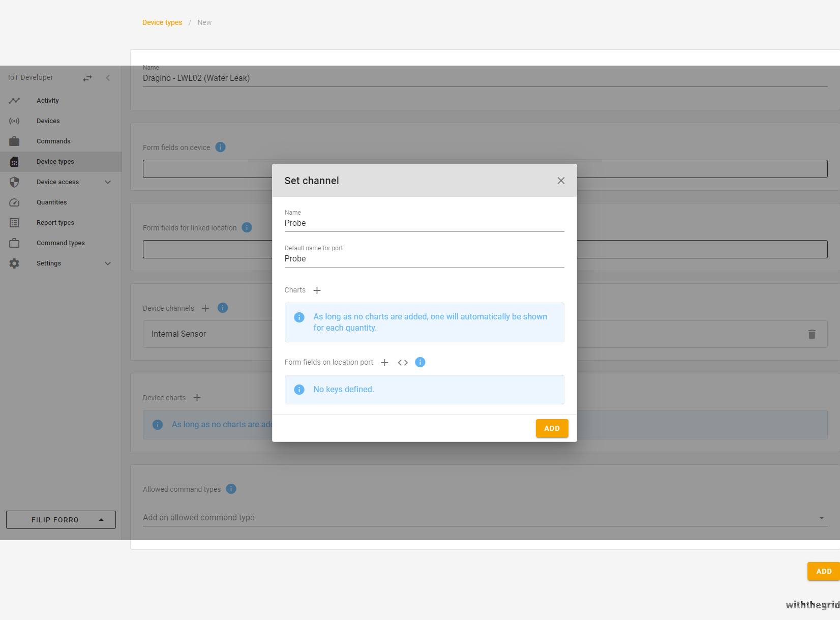Add a form field on location port

(384, 363)
